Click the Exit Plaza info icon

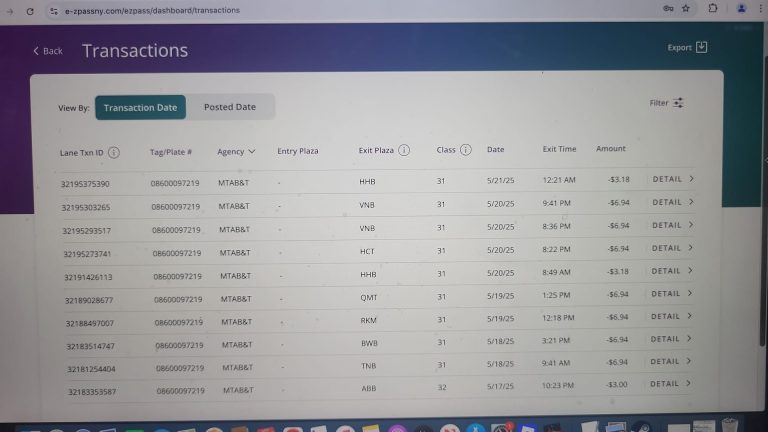(x=404, y=151)
